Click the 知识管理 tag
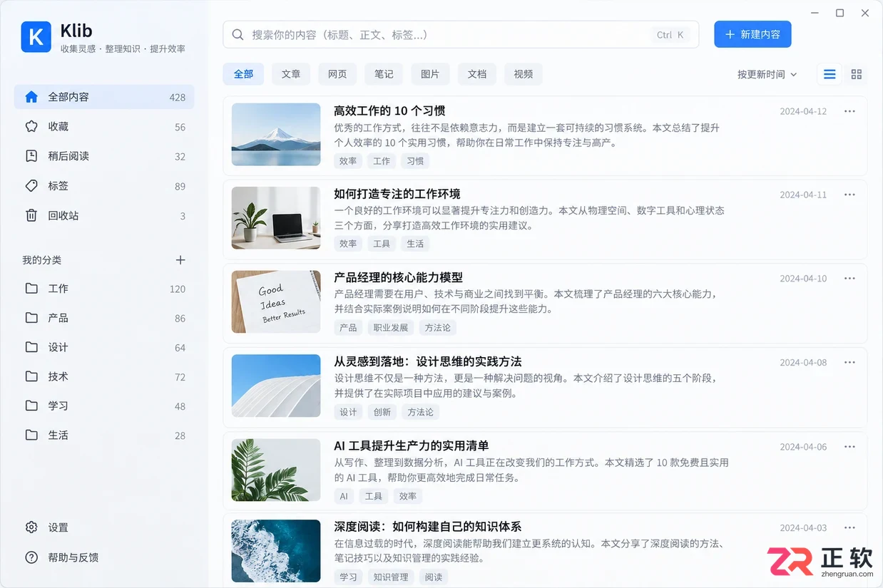Image resolution: width=883 pixels, height=588 pixels. [x=391, y=577]
